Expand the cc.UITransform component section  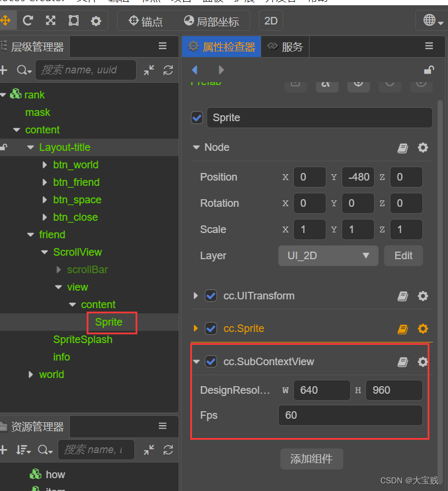196,296
